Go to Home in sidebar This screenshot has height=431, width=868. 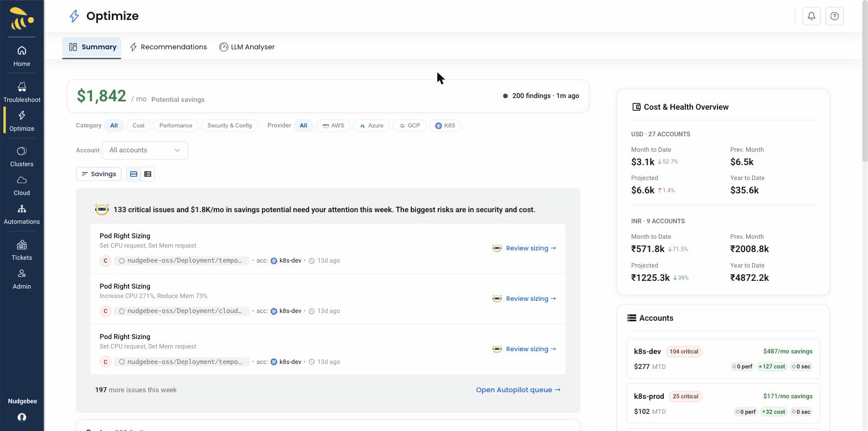[22, 56]
